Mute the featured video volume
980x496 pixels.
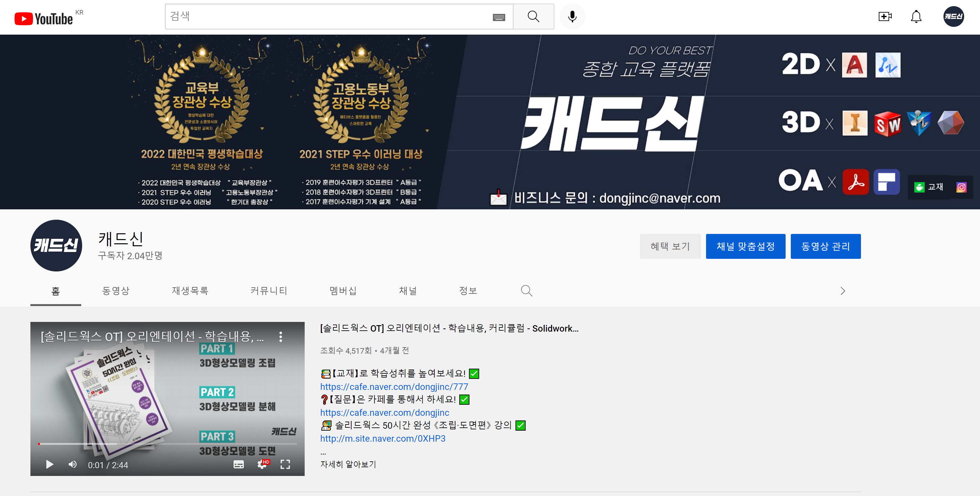72,464
